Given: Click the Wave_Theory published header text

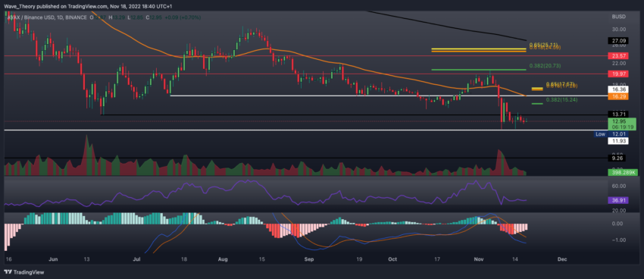Looking at the screenshot, I should click(27, 6).
